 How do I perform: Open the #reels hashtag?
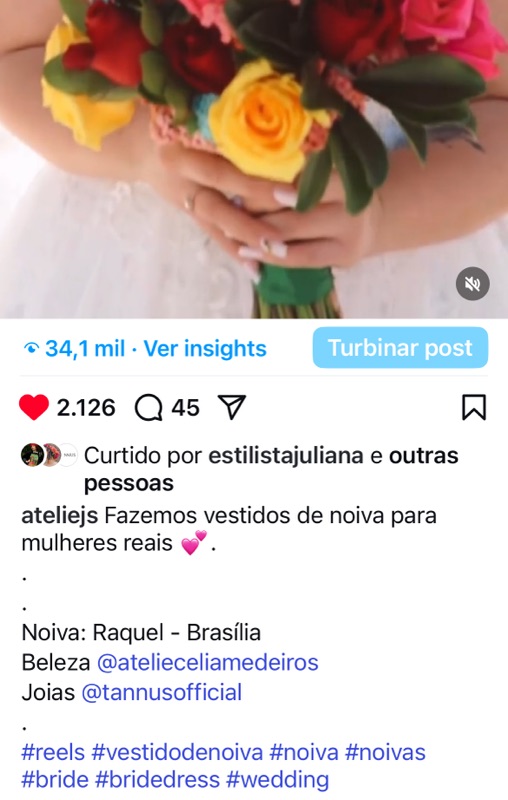click(x=53, y=753)
